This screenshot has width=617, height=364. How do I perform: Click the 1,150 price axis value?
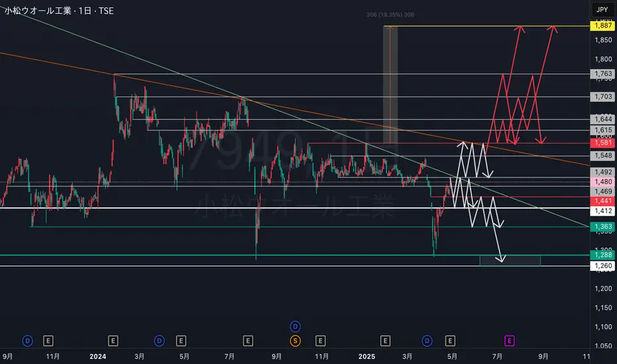click(603, 308)
